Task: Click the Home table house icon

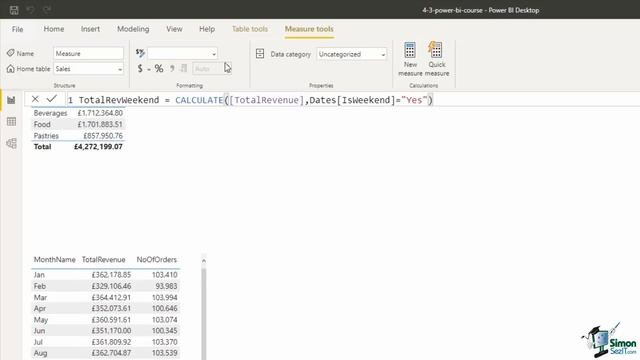Action: (11, 69)
